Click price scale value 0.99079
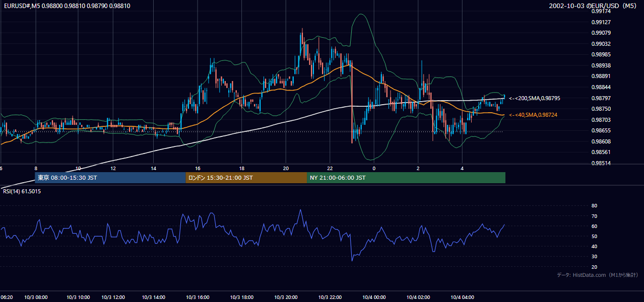The width and height of the screenshot is (644, 302). click(601, 33)
